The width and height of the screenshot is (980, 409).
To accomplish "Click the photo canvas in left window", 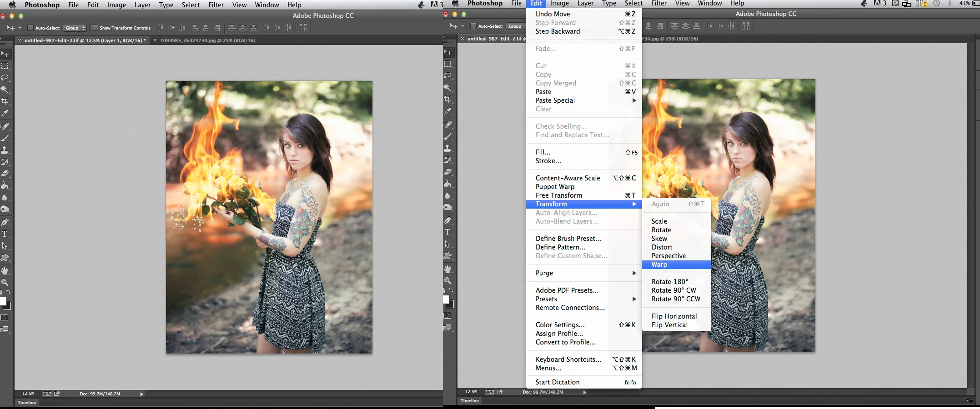I will pos(269,217).
